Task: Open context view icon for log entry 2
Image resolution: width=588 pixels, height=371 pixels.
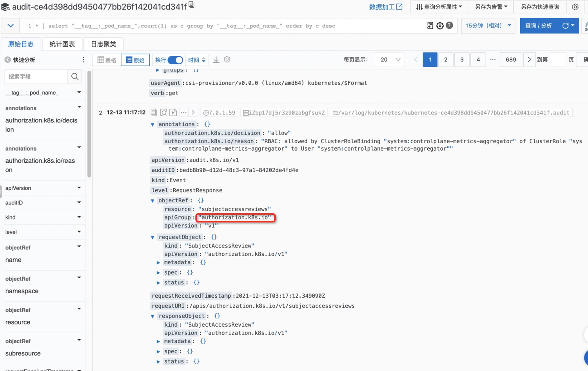Action: [163, 113]
